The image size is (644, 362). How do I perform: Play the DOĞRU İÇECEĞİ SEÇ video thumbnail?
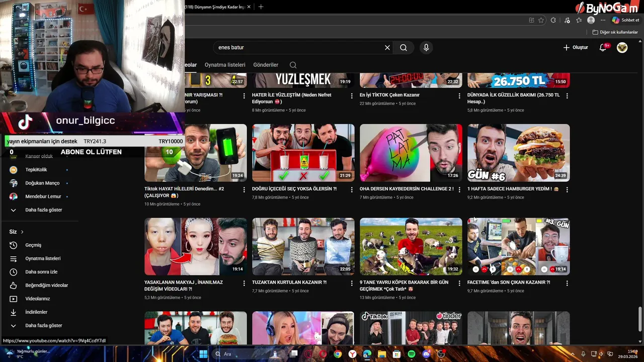[303, 153]
